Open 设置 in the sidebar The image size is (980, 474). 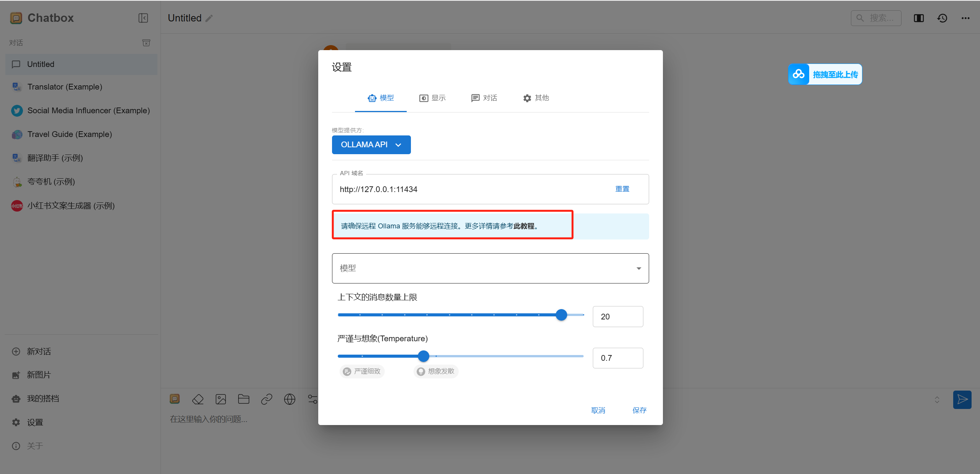coord(81,422)
